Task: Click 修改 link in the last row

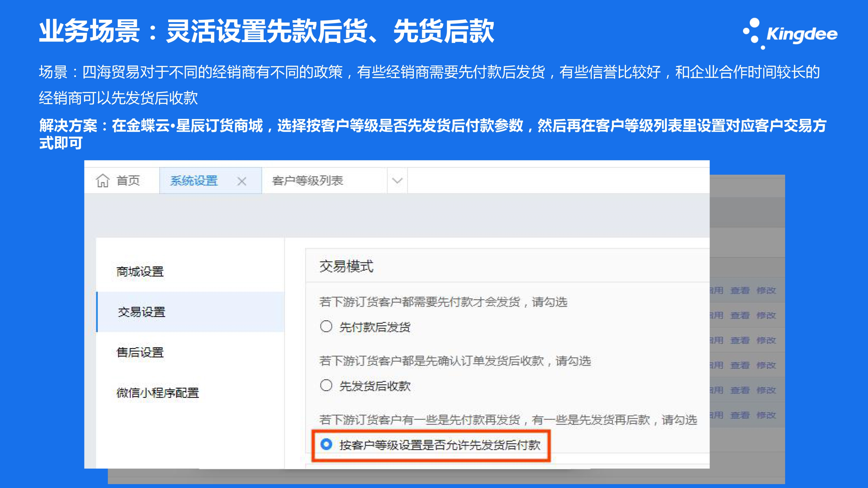Action: coord(766,415)
